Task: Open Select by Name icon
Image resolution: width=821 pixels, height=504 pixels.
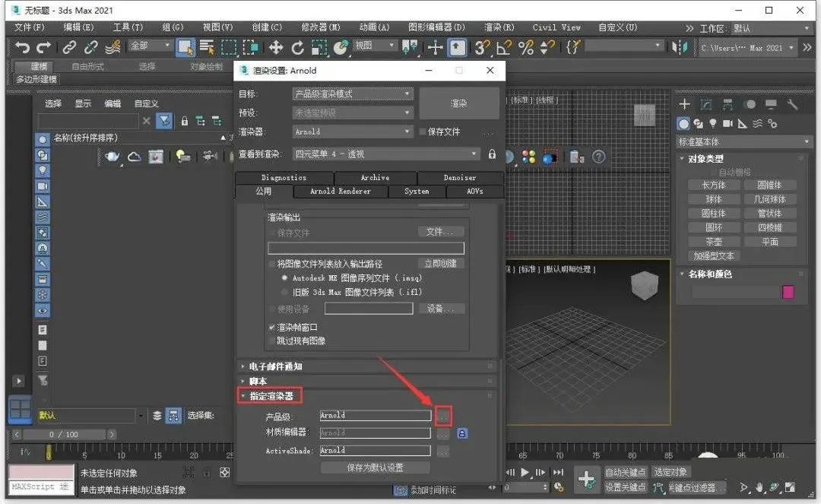Action: click(x=208, y=48)
